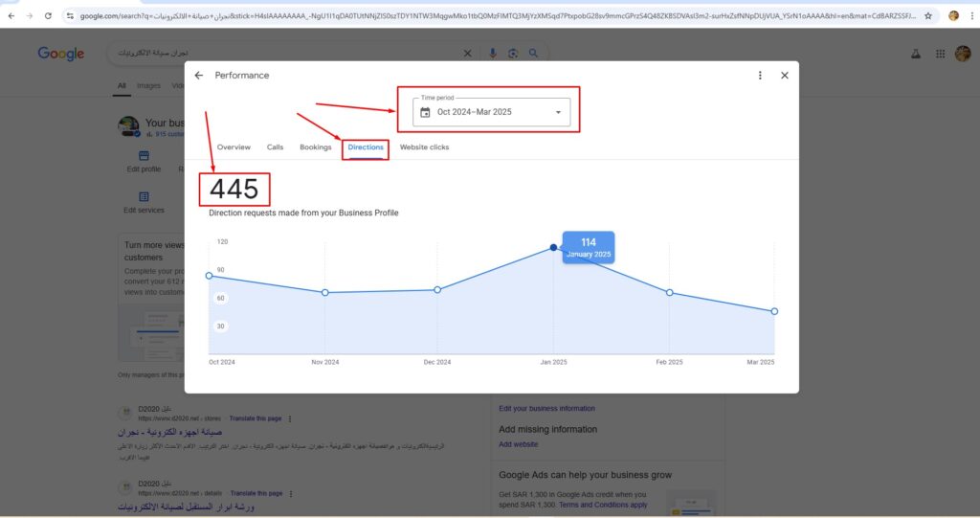Open the Chrome three-dot menu
Viewport: 980px width, 518px height.
click(x=972, y=15)
